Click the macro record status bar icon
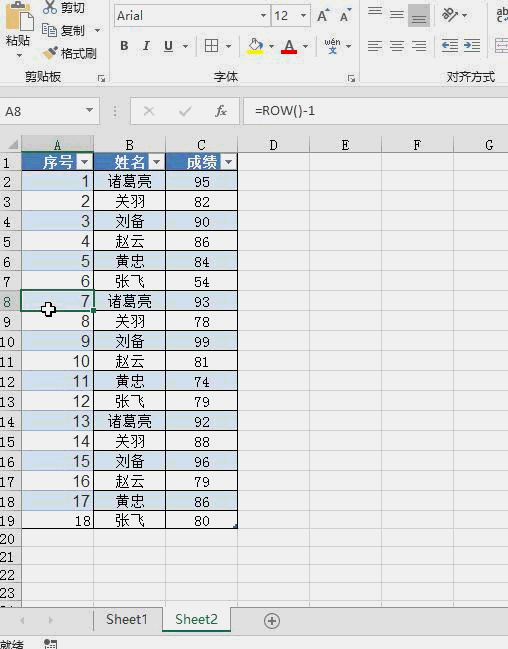Screen dimensions: 508x649 (50, 644)
